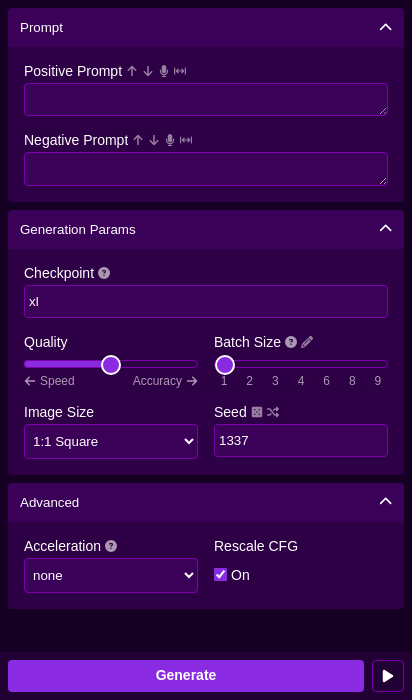
Task: Click the Quality slider handle
Action: pos(111,365)
